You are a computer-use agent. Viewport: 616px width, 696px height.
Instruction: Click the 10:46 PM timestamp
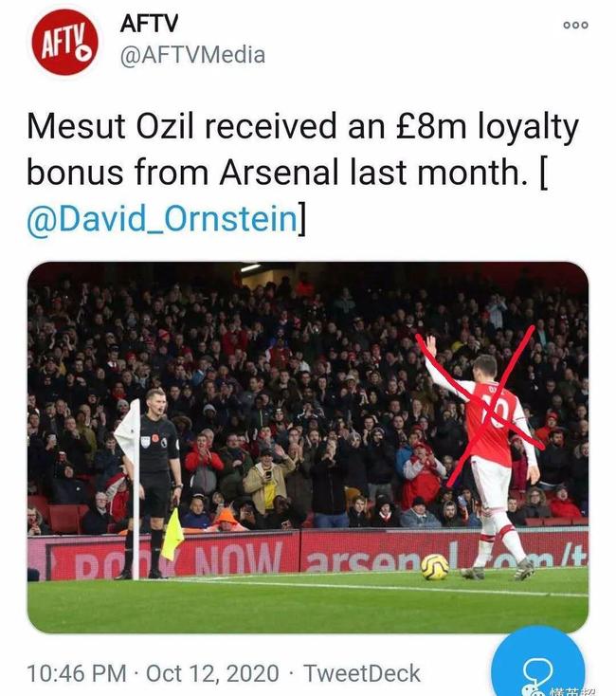(78, 673)
